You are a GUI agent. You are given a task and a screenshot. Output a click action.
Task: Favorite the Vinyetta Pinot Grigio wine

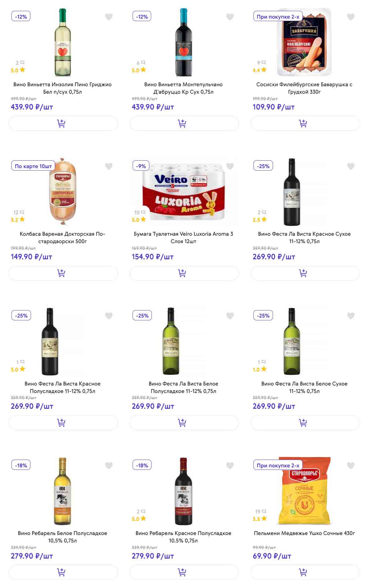tap(109, 17)
